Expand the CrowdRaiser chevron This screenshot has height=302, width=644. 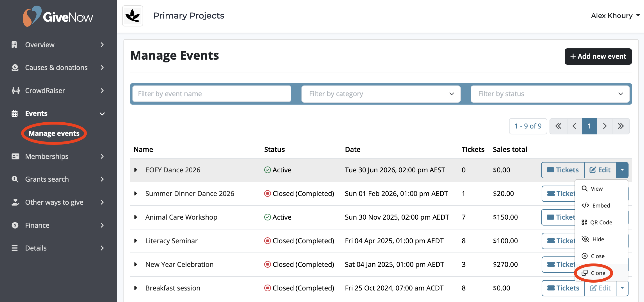click(102, 91)
